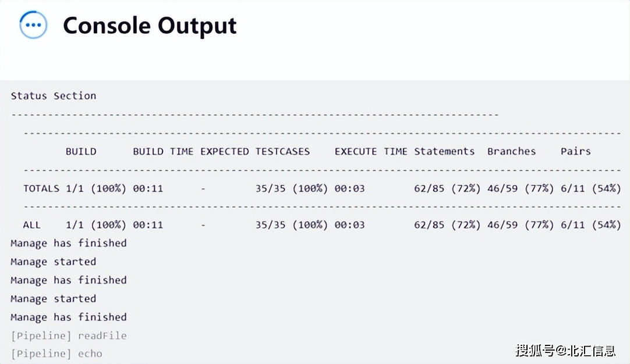Click TOTALS row pairs value 6/11 (54%)
Viewport: 630px width, 364px height.
coord(590,188)
